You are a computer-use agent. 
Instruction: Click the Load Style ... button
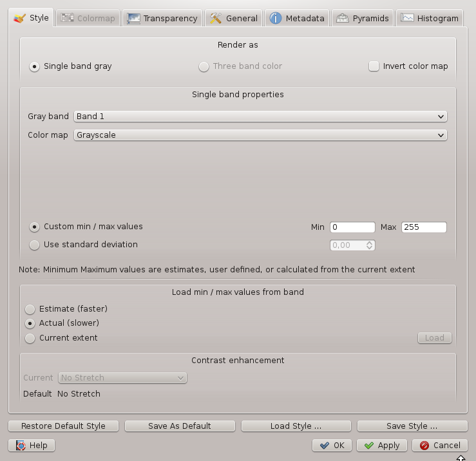click(296, 426)
